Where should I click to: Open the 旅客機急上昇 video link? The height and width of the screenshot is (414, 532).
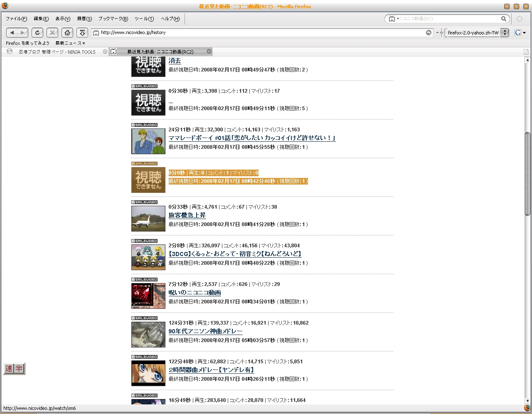pos(187,215)
